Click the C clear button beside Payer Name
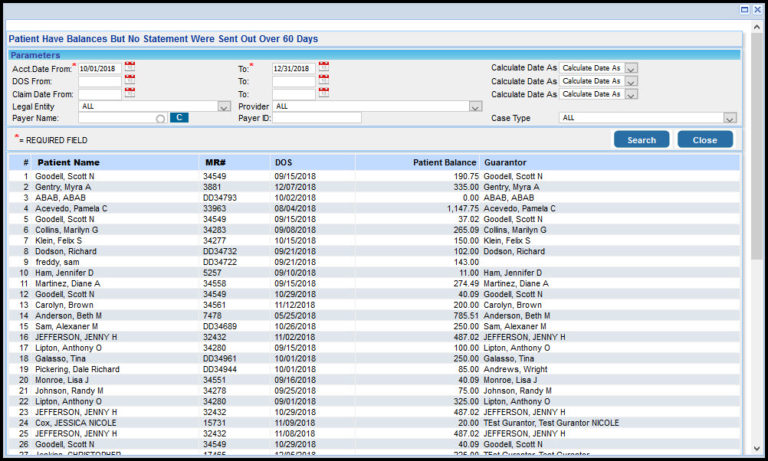768x461 pixels. click(x=178, y=118)
